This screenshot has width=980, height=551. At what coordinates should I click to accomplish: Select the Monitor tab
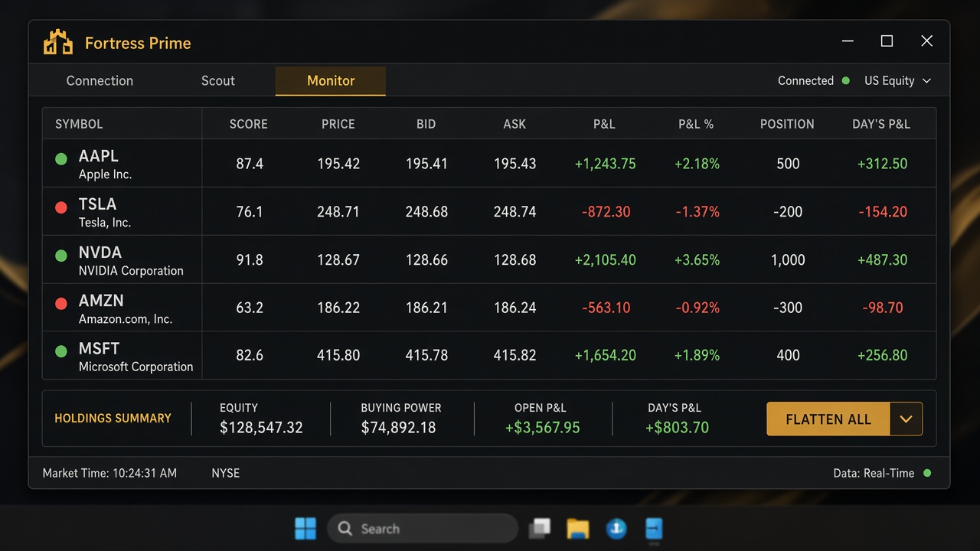pos(331,80)
